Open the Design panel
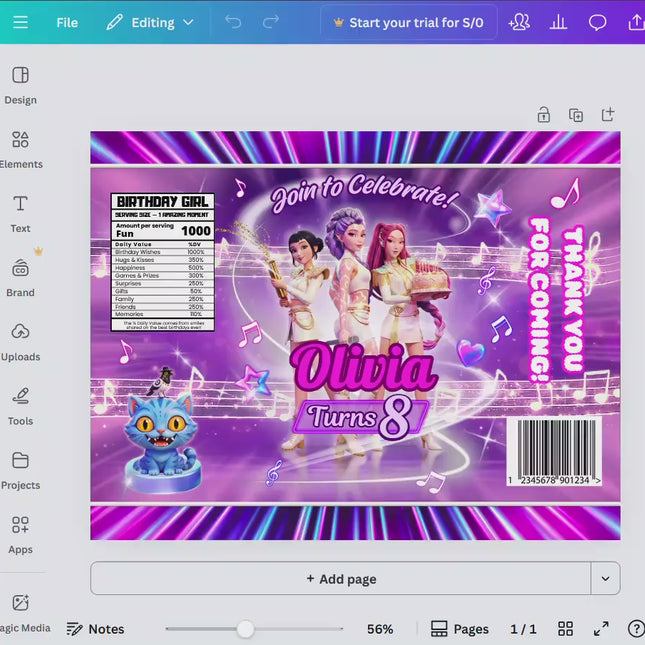 [20, 86]
